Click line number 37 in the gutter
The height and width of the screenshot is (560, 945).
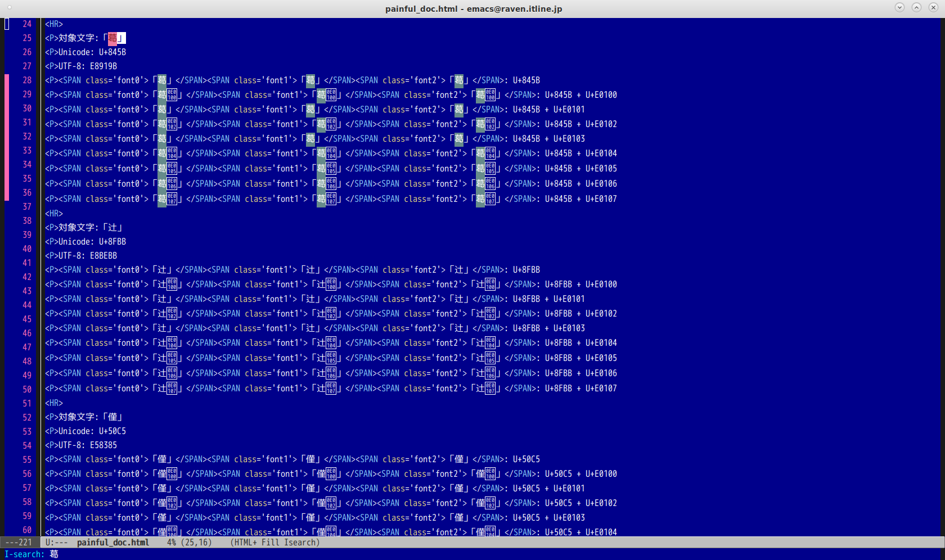[27, 206]
